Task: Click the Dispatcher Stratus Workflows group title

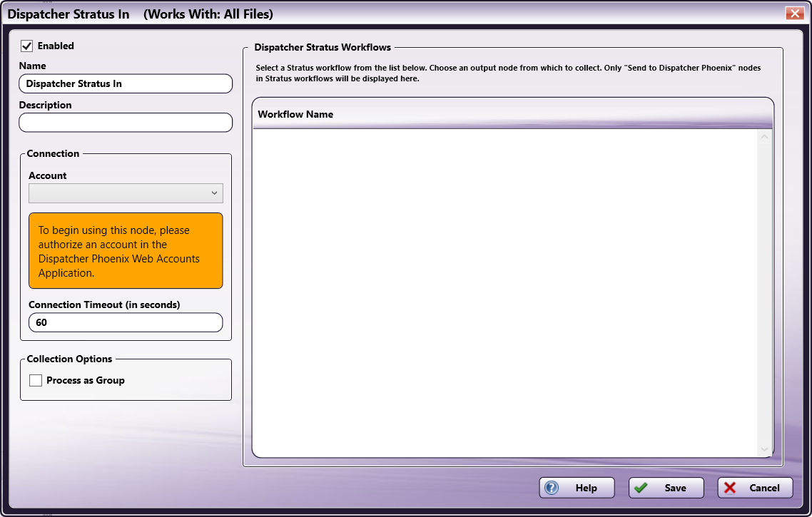Action: 323,47
